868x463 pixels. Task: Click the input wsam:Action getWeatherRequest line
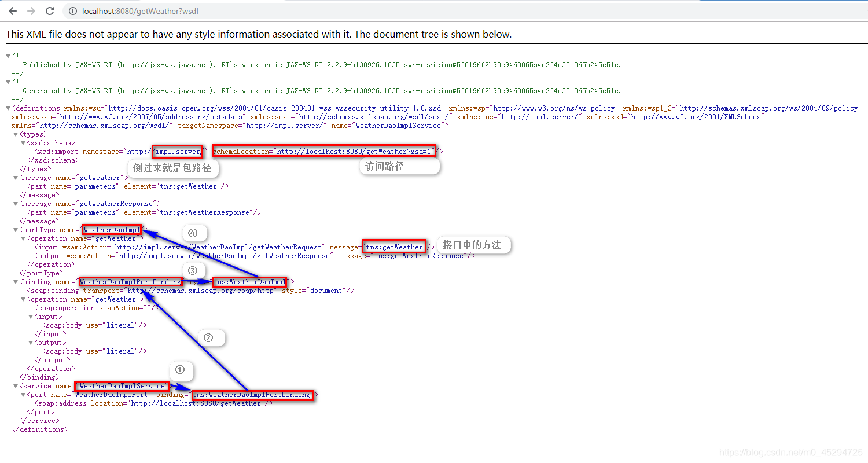pos(234,247)
